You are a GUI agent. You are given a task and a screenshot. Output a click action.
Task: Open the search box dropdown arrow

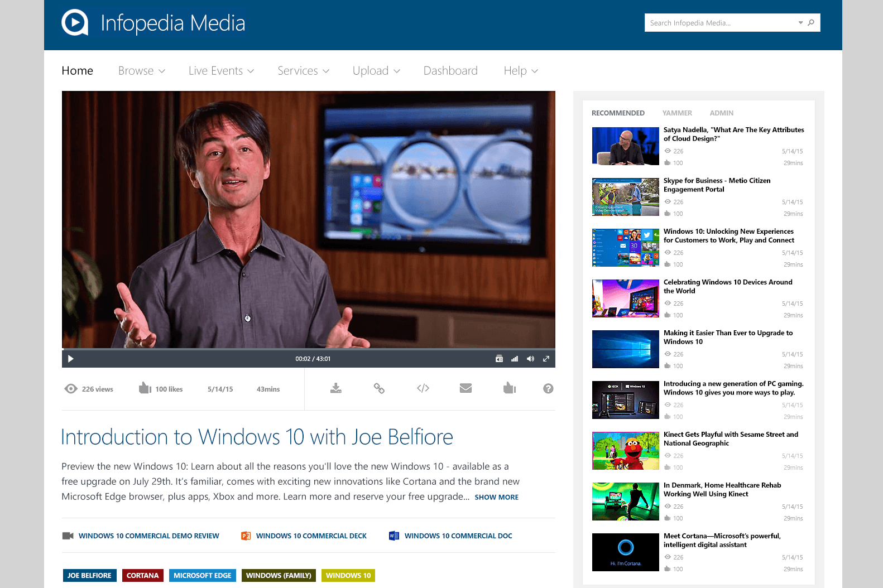800,23
